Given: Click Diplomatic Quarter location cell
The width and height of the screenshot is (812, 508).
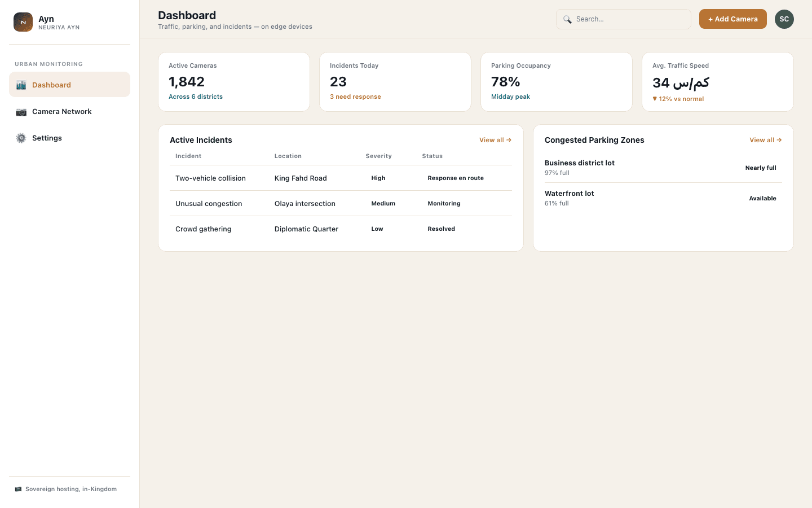Looking at the screenshot, I should tap(306, 229).
